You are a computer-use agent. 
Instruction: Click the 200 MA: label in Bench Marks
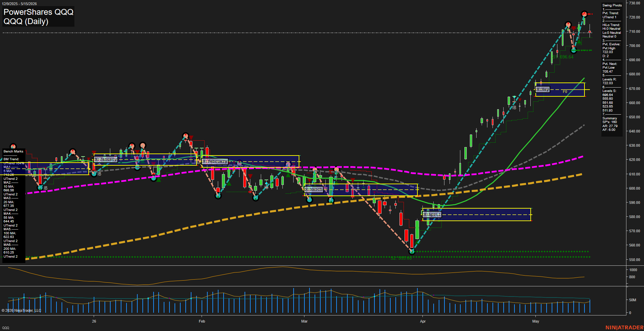(x=10, y=249)
